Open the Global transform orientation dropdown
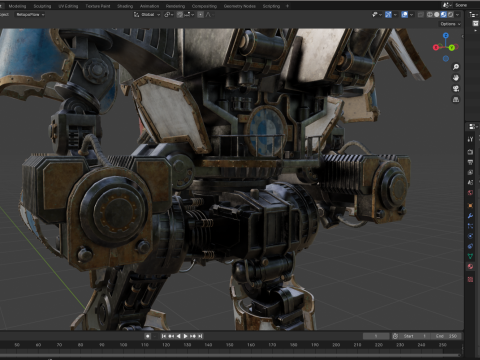 [147, 15]
